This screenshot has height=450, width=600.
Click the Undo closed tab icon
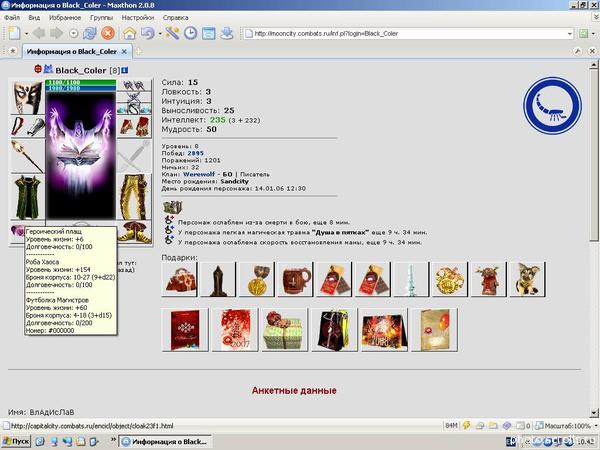148,33
